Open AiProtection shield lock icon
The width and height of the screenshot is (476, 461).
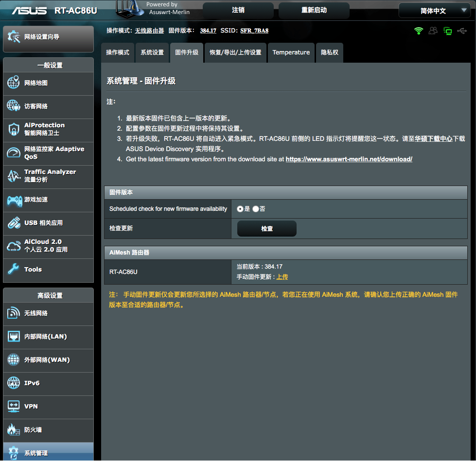coord(14,129)
